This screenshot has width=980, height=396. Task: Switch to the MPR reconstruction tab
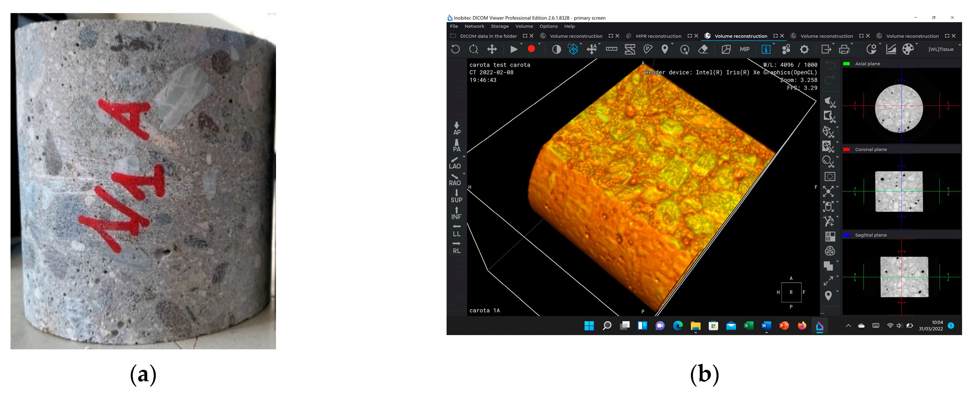[658, 36]
